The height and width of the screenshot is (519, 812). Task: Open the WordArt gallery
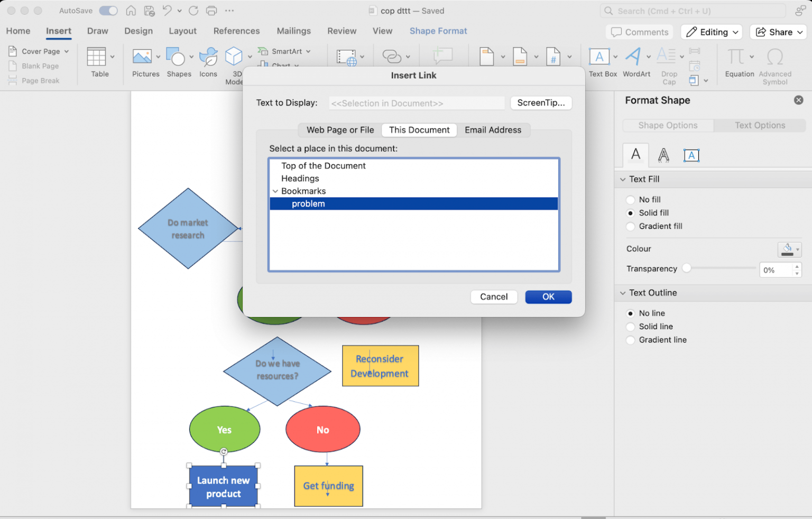(x=634, y=61)
